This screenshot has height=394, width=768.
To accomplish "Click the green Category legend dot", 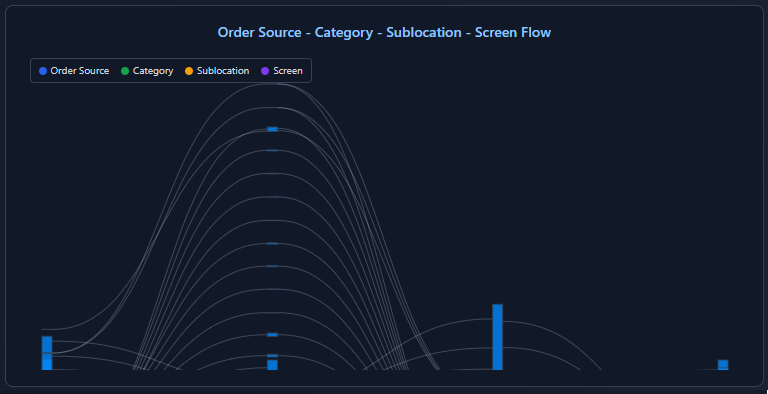I will [x=125, y=71].
